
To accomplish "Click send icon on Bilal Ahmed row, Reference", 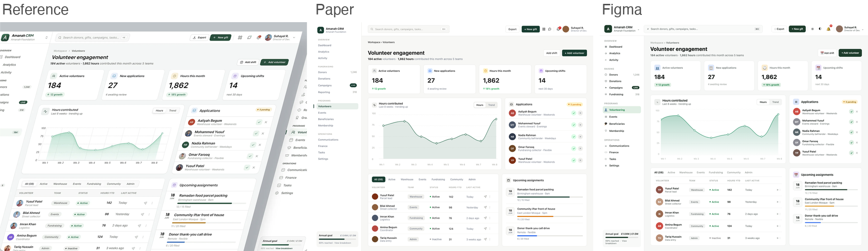I will (x=143, y=214).
